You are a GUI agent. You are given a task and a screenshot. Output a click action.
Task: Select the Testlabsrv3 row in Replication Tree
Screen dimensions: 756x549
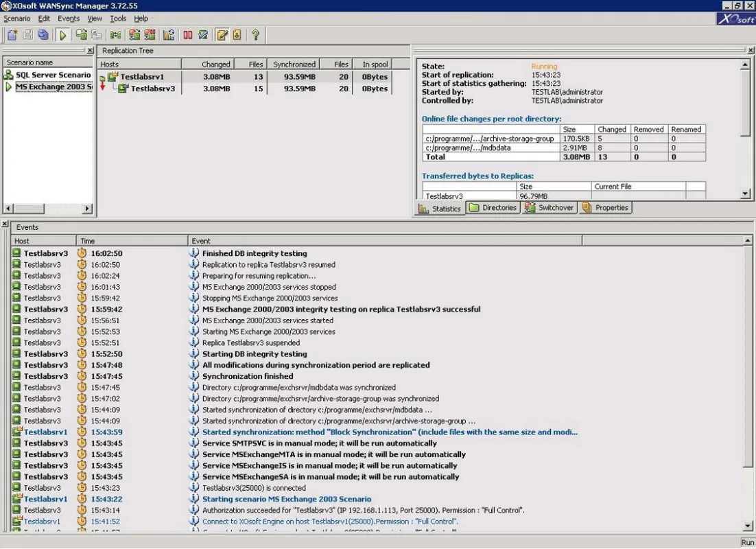point(245,89)
